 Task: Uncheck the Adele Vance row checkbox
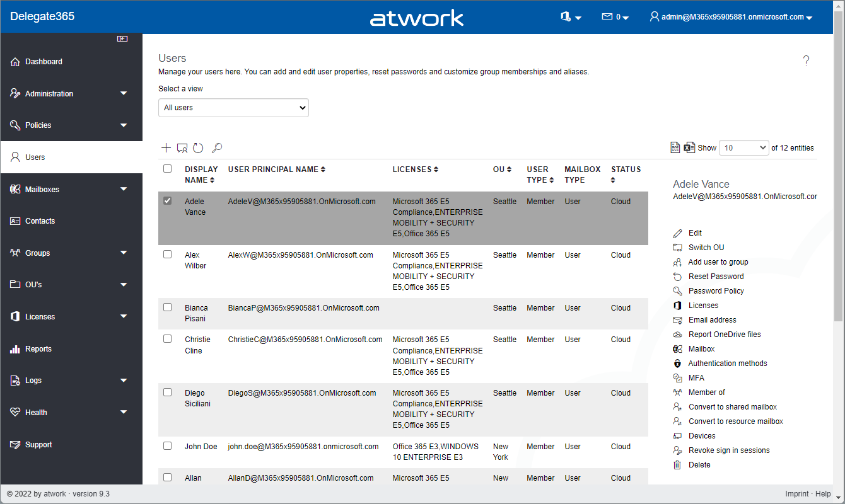pos(167,201)
